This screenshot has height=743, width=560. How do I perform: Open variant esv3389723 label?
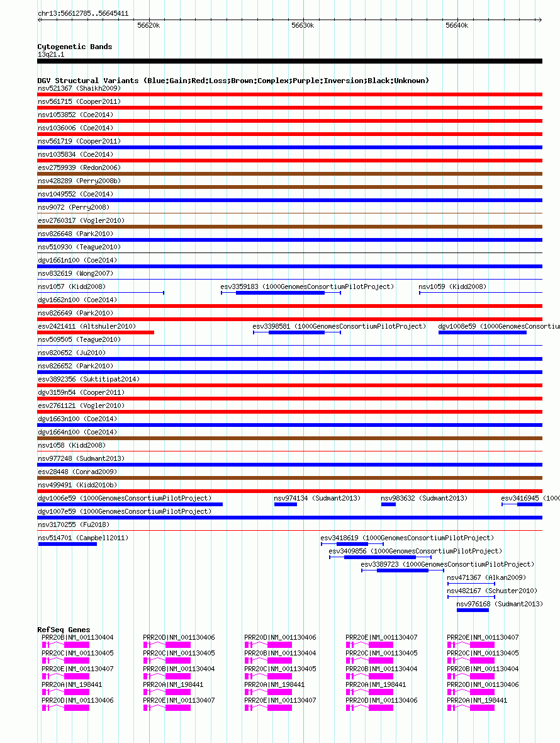tap(448, 565)
